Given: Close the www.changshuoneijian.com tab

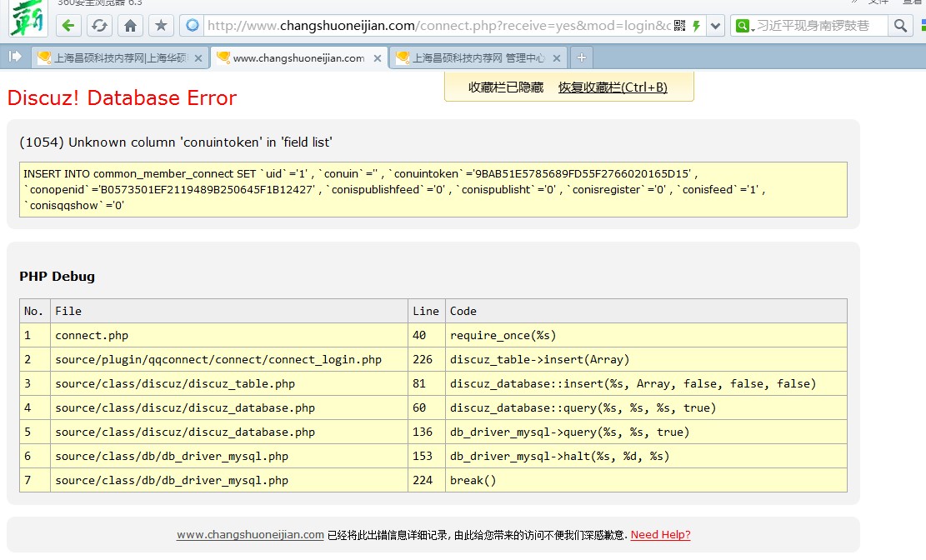Looking at the screenshot, I should 377,58.
